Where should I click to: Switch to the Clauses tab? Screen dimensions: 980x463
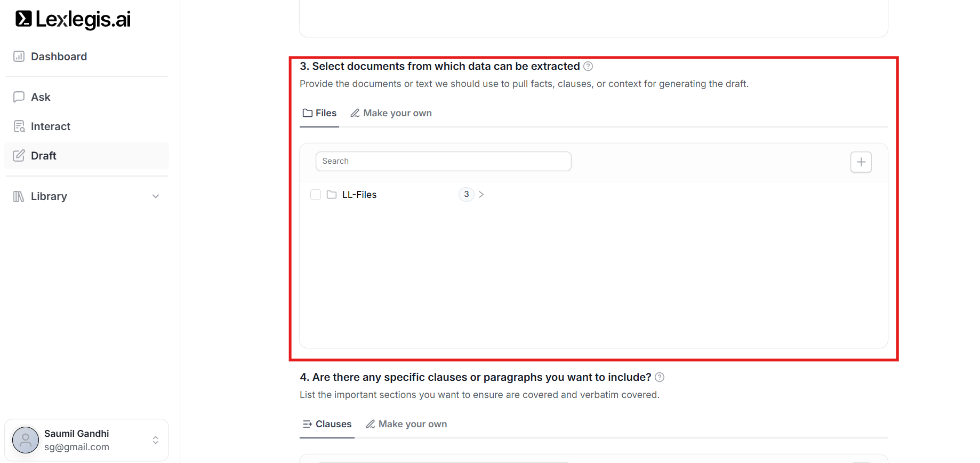click(x=327, y=424)
